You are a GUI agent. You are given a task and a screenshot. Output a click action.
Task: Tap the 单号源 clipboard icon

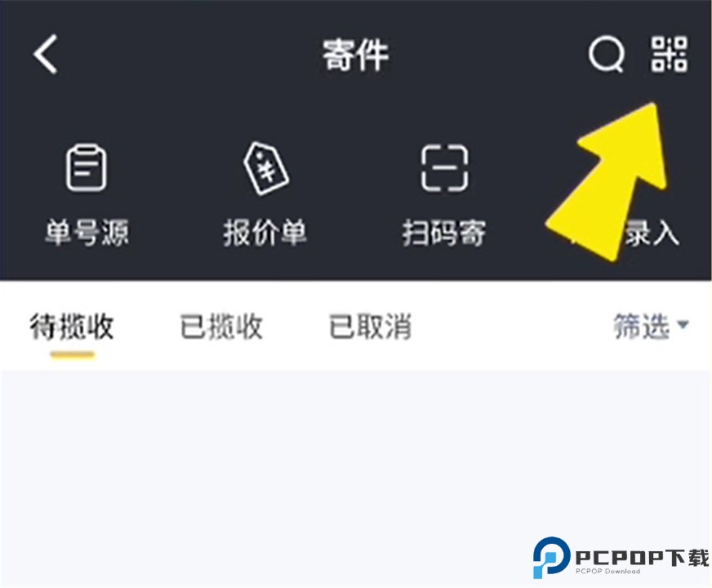point(87,167)
